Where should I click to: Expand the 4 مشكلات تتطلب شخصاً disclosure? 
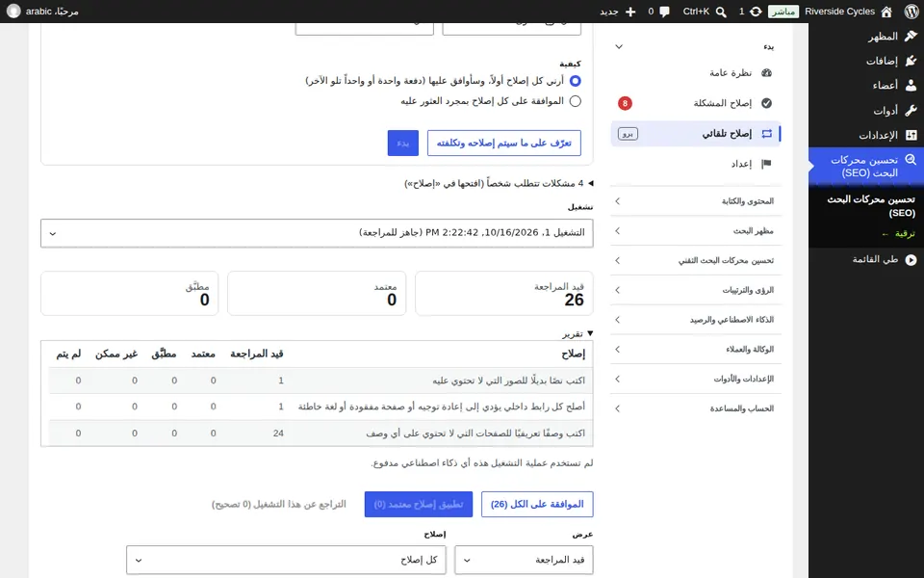pyautogui.click(x=499, y=183)
